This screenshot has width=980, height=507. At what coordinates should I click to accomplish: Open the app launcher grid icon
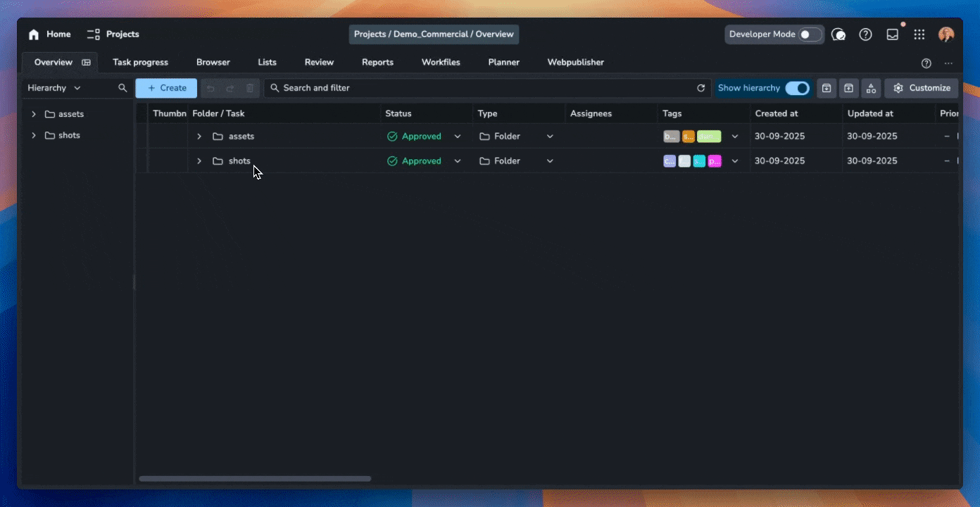[x=919, y=35]
